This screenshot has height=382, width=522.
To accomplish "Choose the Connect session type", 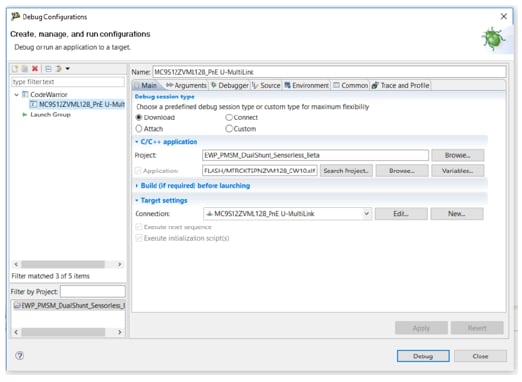I will [229, 118].
